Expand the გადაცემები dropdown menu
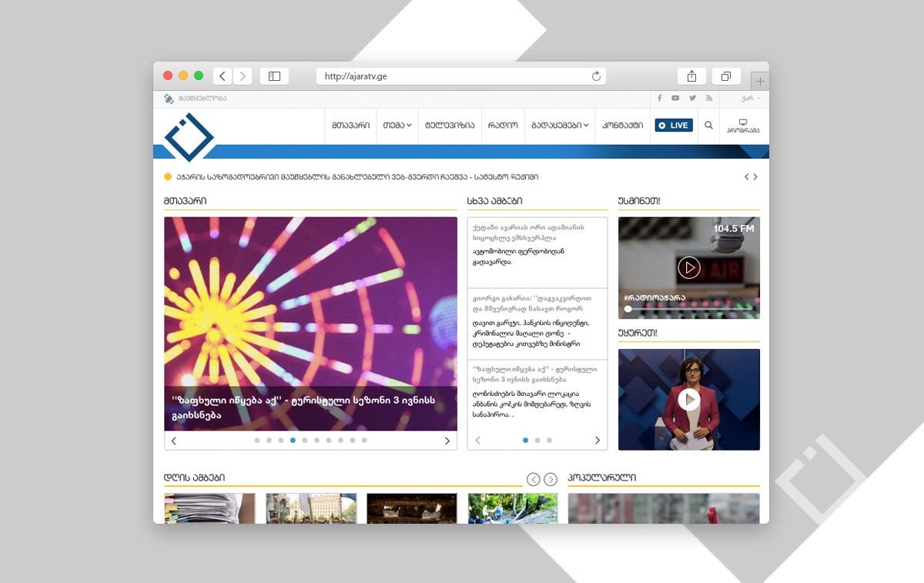This screenshot has height=583, width=924. click(560, 126)
